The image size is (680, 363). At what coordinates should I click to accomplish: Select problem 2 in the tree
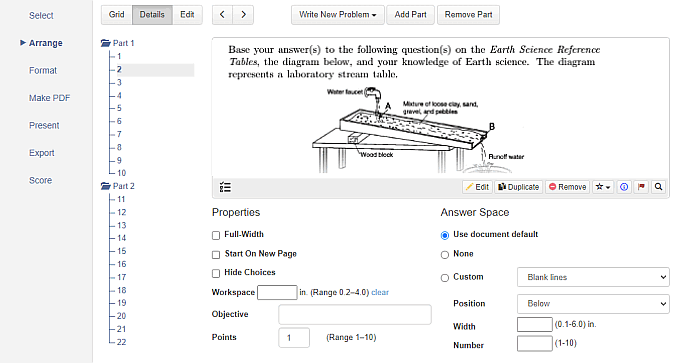click(x=119, y=69)
